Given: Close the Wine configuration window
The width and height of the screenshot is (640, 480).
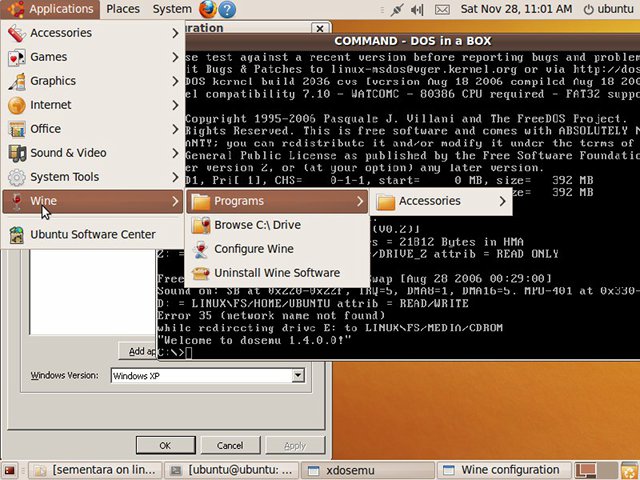Looking at the screenshot, I should [x=320, y=28].
